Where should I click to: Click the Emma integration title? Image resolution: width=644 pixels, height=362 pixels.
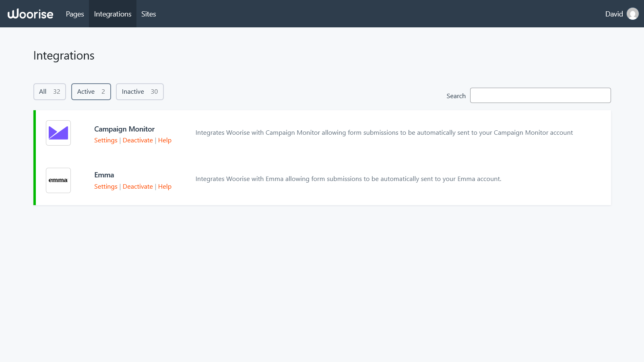(x=104, y=175)
